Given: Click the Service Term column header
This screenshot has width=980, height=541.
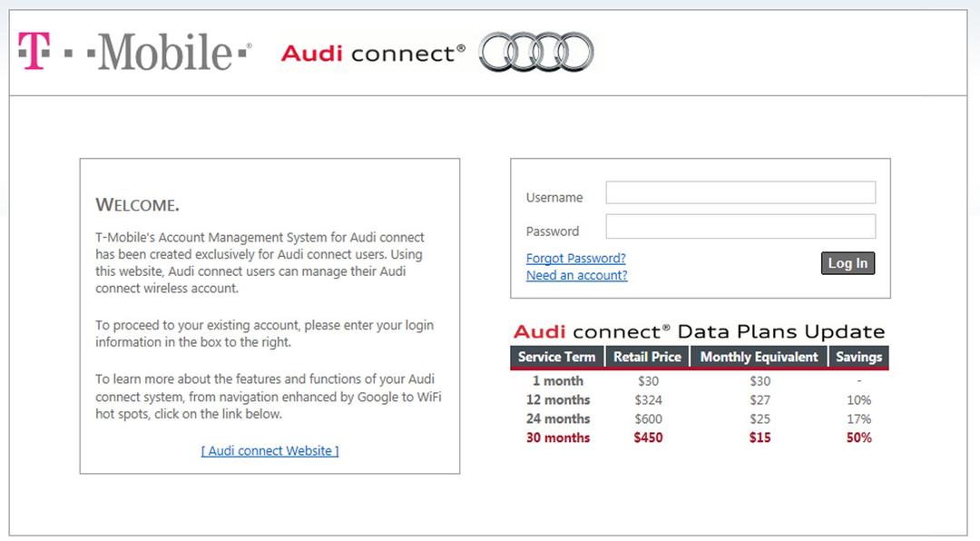Looking at the screenshot, I should click(557, 357).
